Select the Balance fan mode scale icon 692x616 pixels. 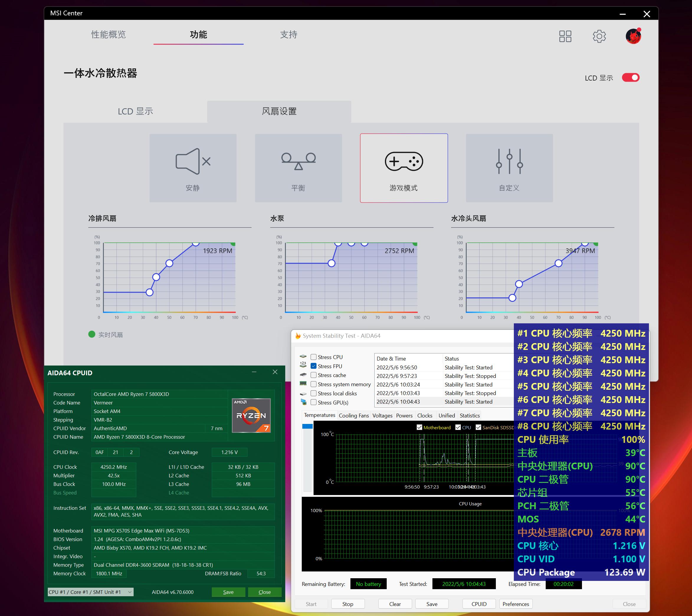click(298, 162)
